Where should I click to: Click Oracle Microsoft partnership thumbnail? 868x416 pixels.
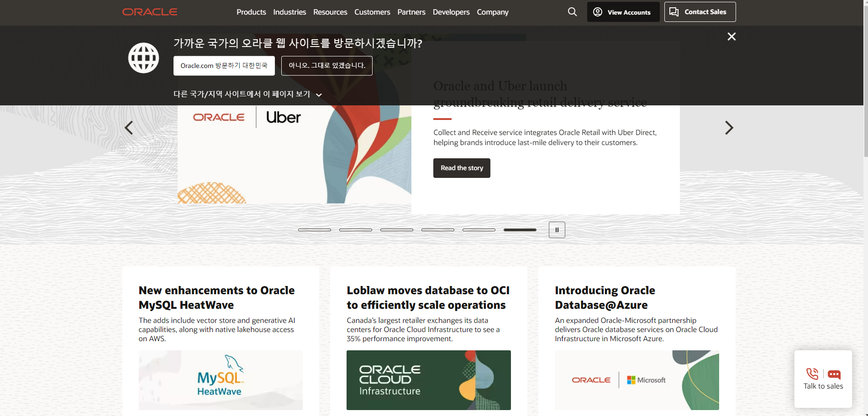pyautogui.click(x=637, y=380)
